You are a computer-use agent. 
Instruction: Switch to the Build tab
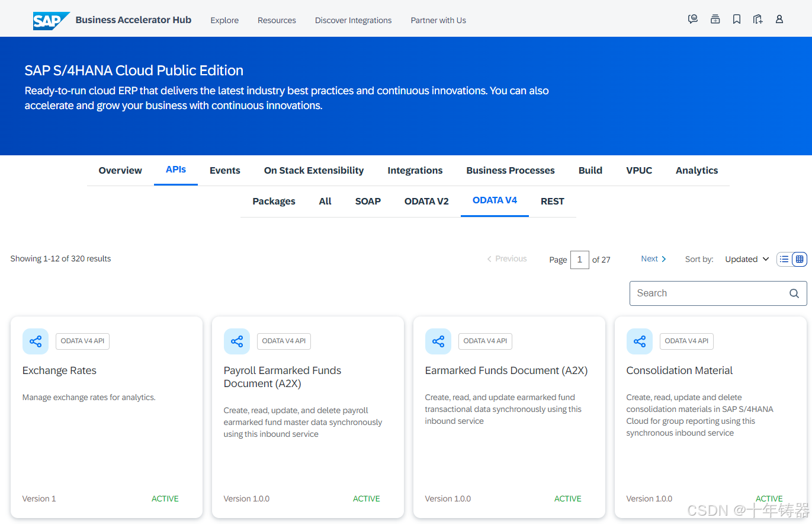(590, 170)
